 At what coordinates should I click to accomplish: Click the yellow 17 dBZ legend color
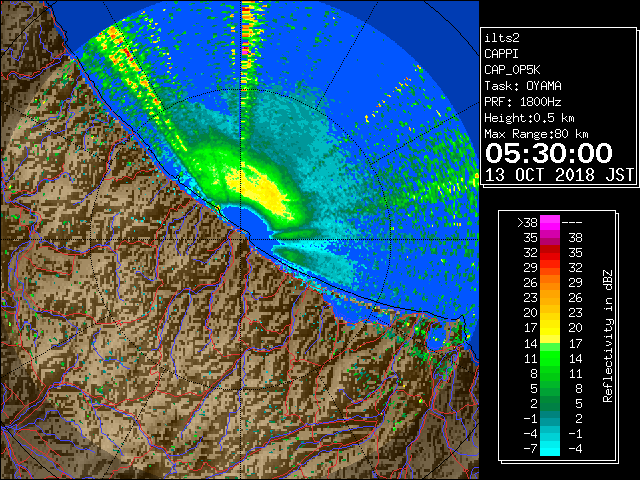pyautogui.click(x=550, y=328)
